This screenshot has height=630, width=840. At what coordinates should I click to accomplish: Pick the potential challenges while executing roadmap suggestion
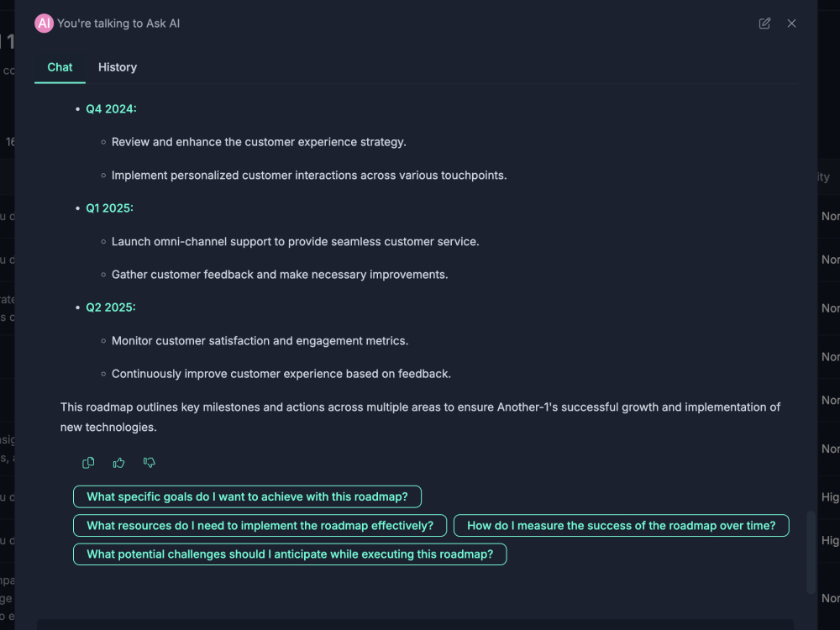(x=290, y=554)
